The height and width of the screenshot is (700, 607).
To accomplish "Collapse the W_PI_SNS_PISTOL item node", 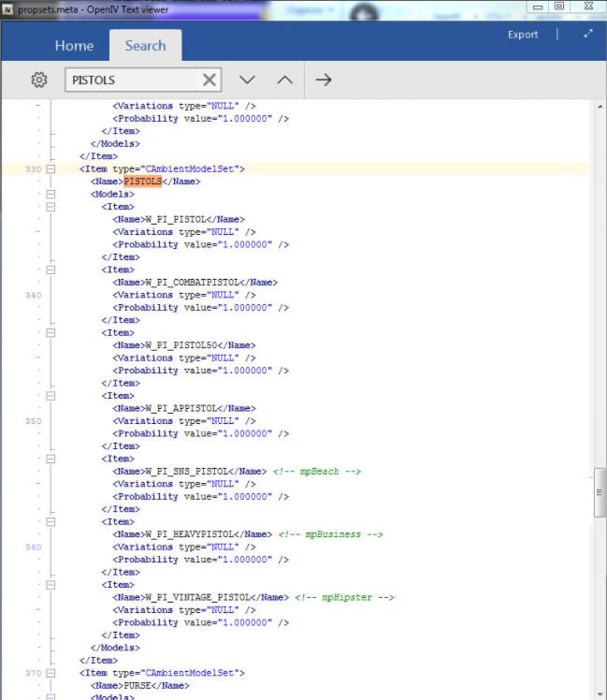I will [51, 459].
